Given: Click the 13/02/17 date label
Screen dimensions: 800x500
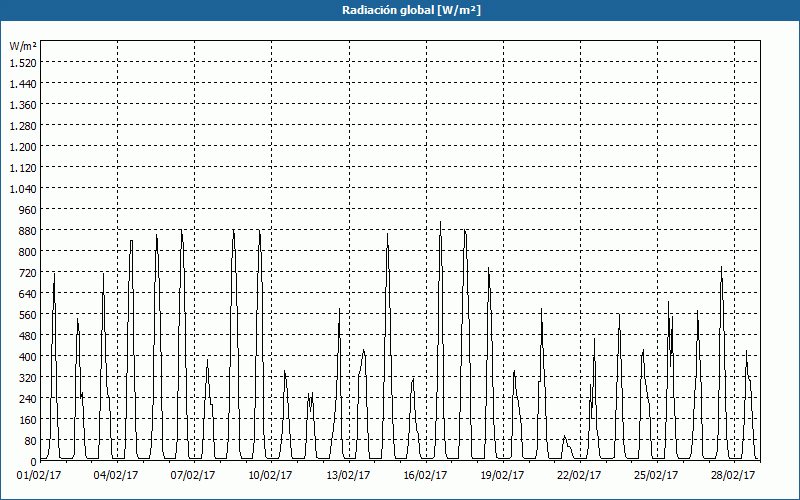Looking at the screenshot, I should [x=348, y=476].
